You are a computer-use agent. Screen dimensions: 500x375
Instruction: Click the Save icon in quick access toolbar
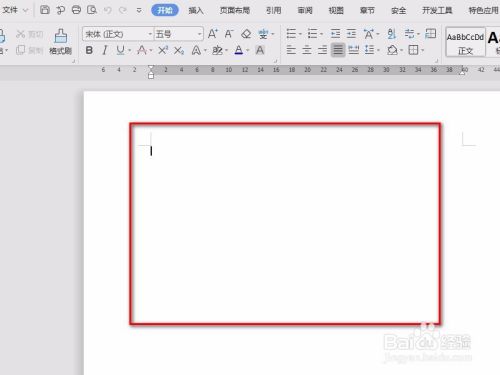coord(45,10)
